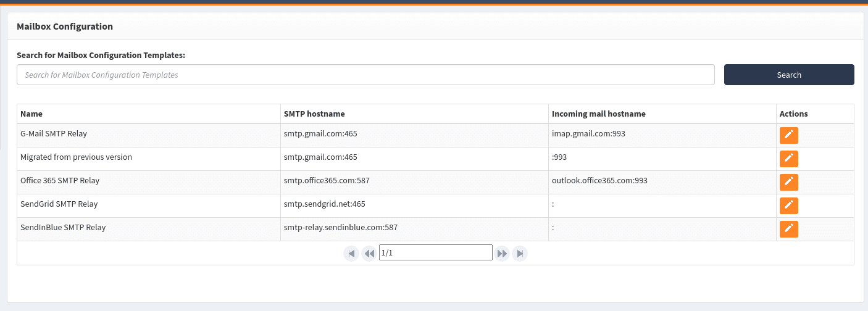Screen dimensions: 868x311
Task: Sort by the Name column header
Action: 31,114
